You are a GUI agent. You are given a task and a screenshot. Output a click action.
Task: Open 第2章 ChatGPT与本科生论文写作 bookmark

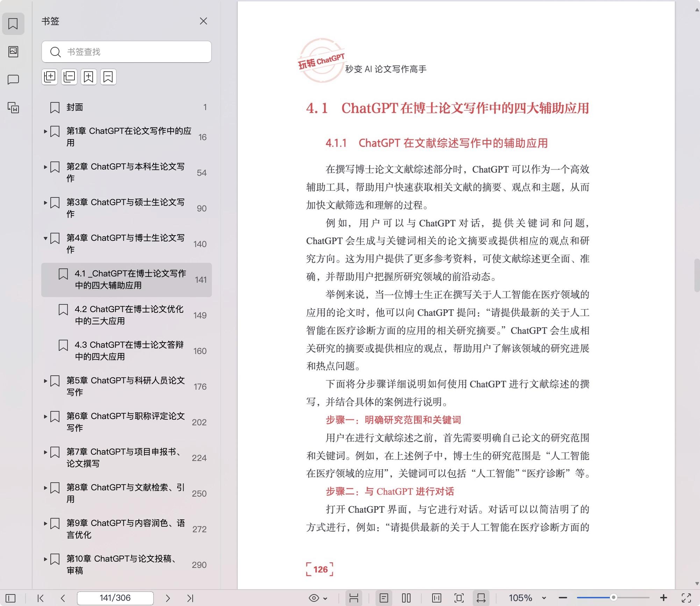pos(126,173)
